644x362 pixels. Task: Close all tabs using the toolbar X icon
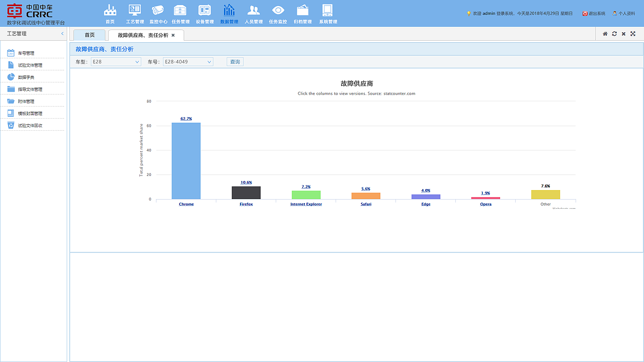point(623,34)
